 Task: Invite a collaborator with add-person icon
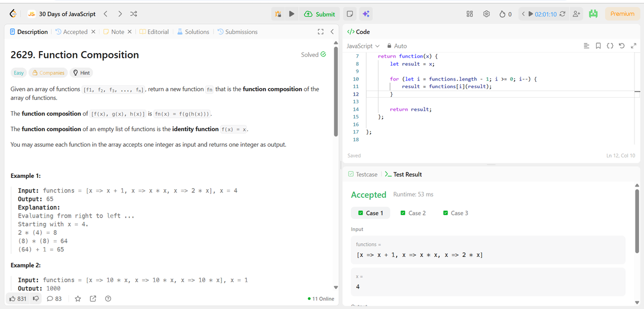coord(576,14)
